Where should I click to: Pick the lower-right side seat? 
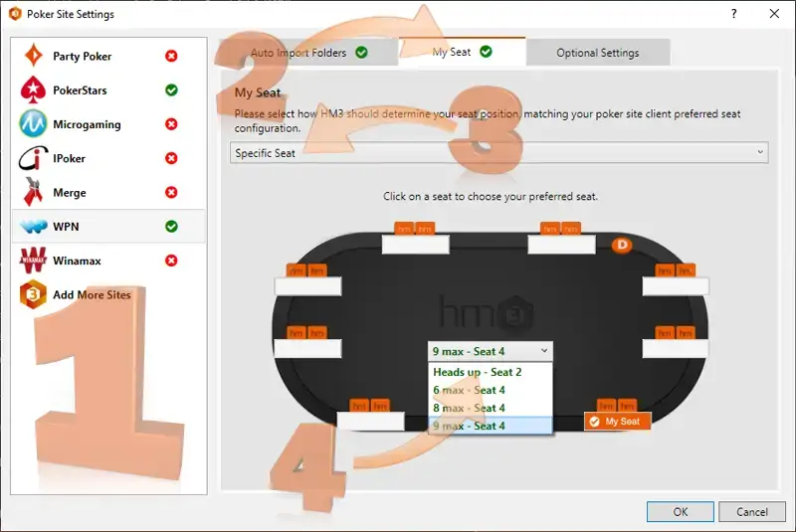pyautogui.click(x=676, y=348)
